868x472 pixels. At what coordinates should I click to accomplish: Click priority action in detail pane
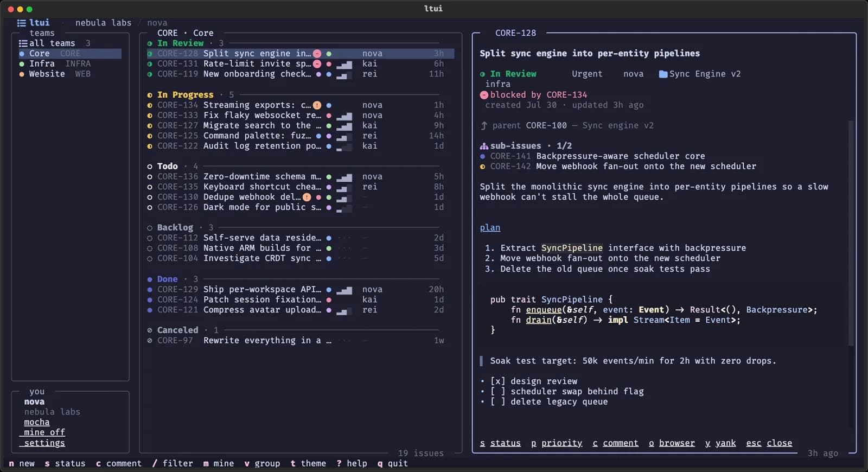[557, 443]
